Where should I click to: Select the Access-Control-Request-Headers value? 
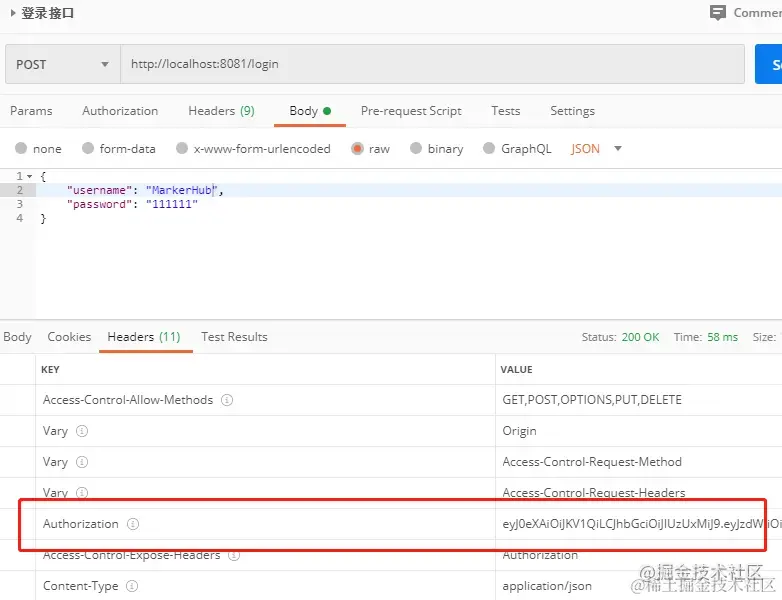594,493
